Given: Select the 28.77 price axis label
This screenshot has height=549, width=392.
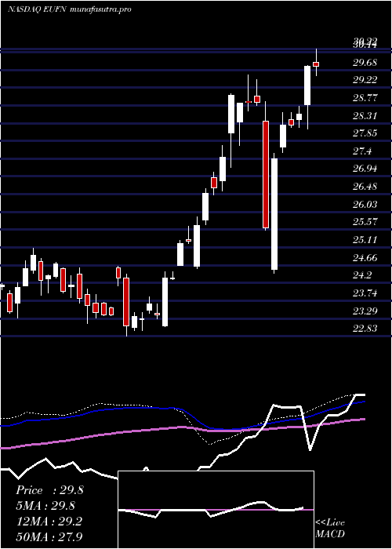Looking at the screenshot, I should [x=365, y=98].
